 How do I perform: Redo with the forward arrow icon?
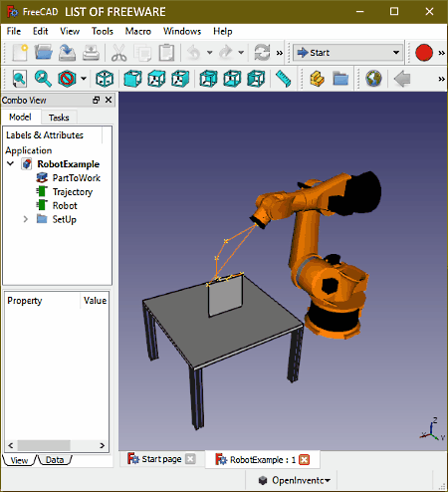pos(226,53)
